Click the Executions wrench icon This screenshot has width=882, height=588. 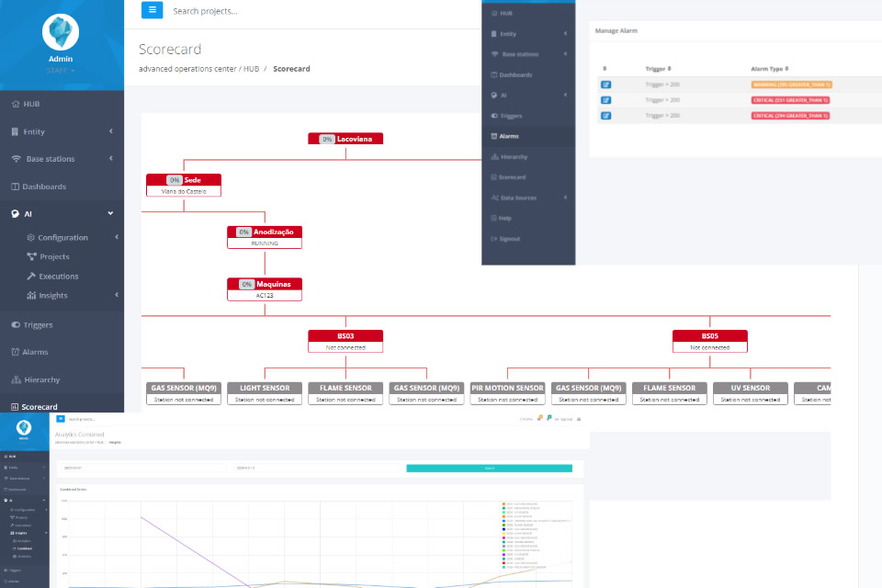(x=32, y=276)
